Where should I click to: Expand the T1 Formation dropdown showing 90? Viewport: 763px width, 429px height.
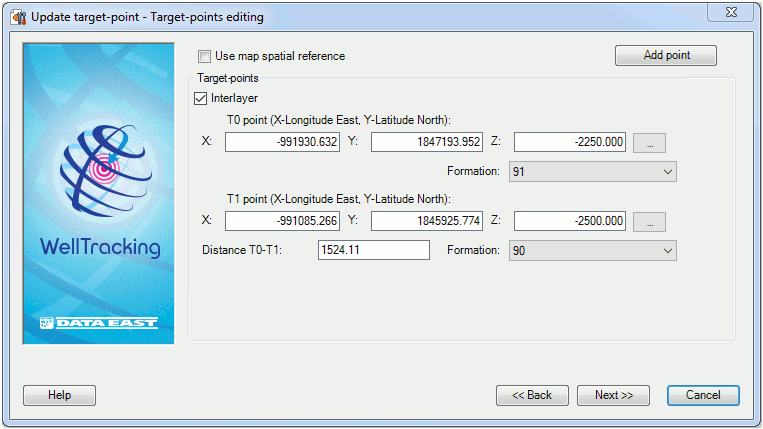[x=593, y=250]
